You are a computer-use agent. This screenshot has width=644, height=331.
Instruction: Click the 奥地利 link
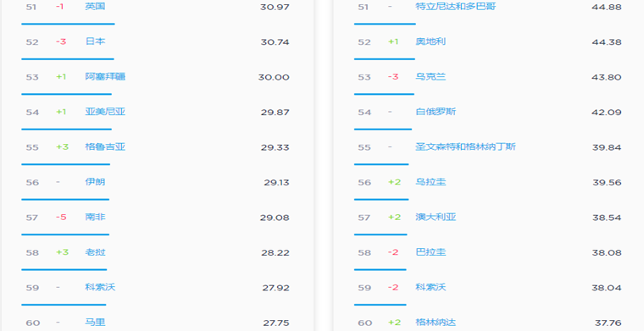point(430,41)
